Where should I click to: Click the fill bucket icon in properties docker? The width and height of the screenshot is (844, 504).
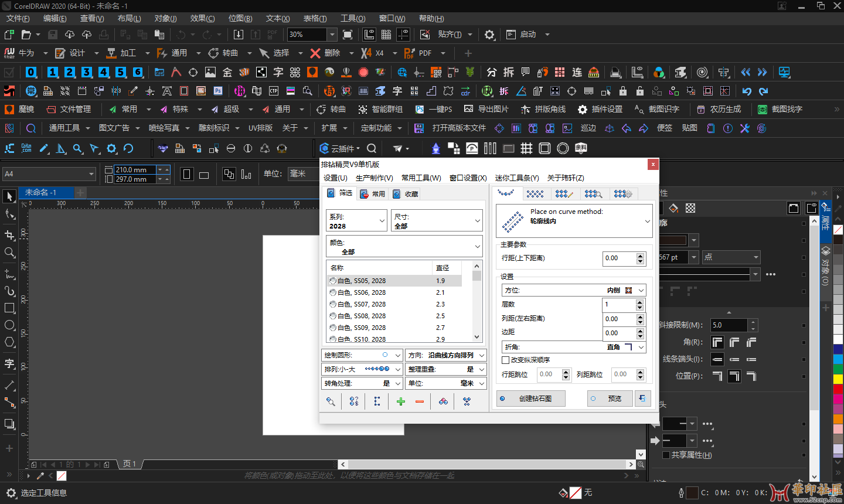point(673,208)
